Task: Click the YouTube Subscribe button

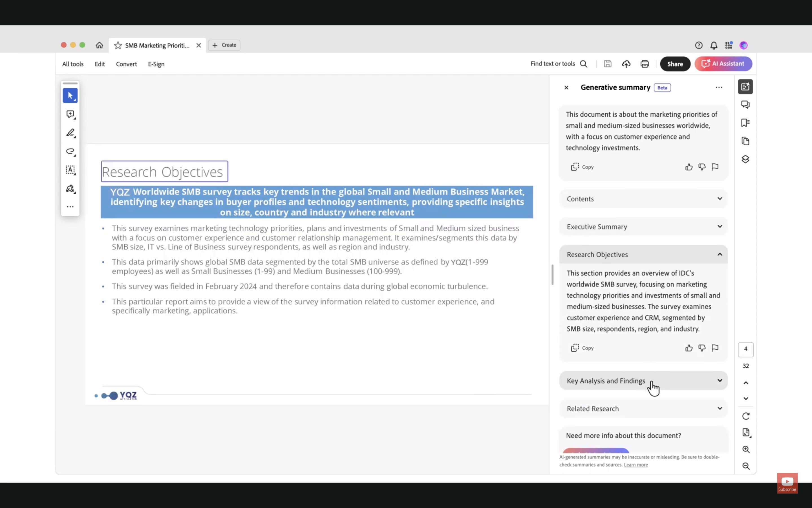Action: 787,483
